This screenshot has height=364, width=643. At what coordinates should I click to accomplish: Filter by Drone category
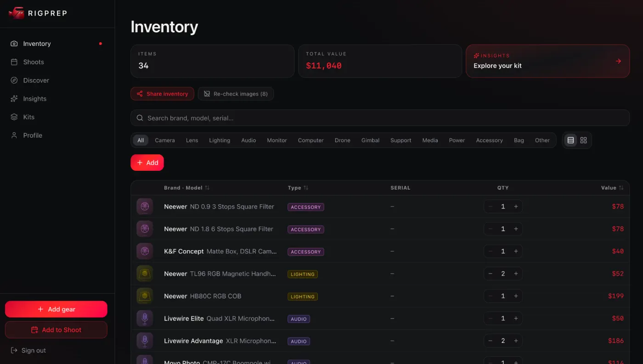343,140
